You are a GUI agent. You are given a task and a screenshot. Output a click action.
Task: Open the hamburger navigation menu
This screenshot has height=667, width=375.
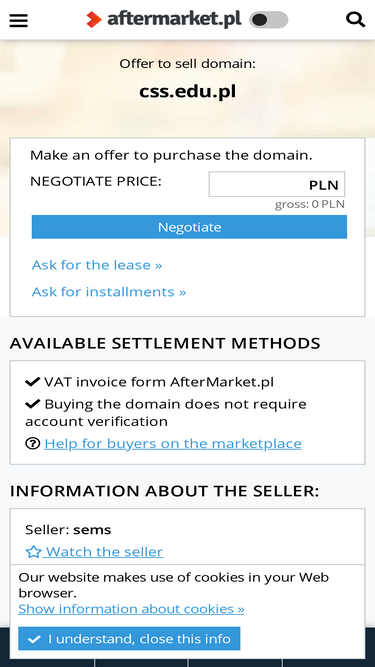[x=19, y=20]
